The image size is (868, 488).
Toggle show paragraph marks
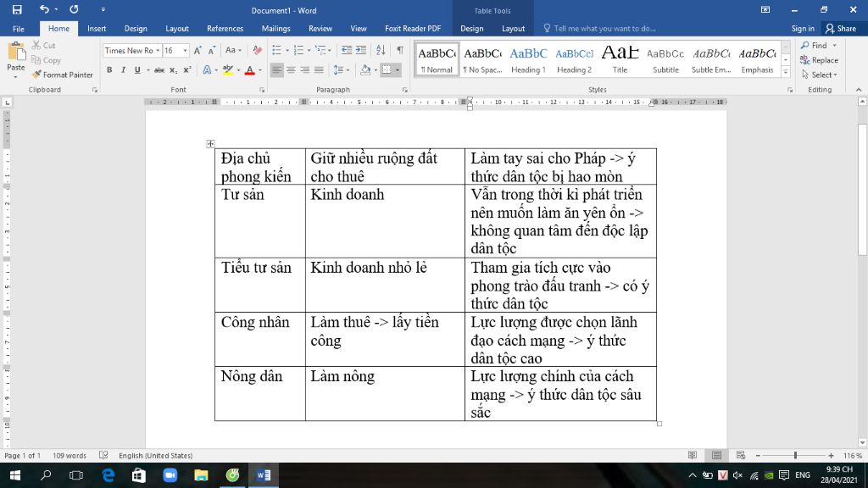[x=400, y=50]
